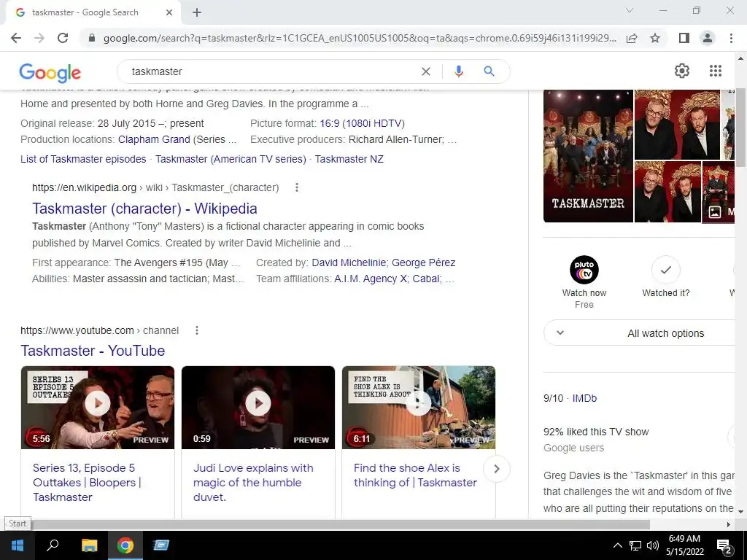Click the lock icon in the address bar

point(92,38)
